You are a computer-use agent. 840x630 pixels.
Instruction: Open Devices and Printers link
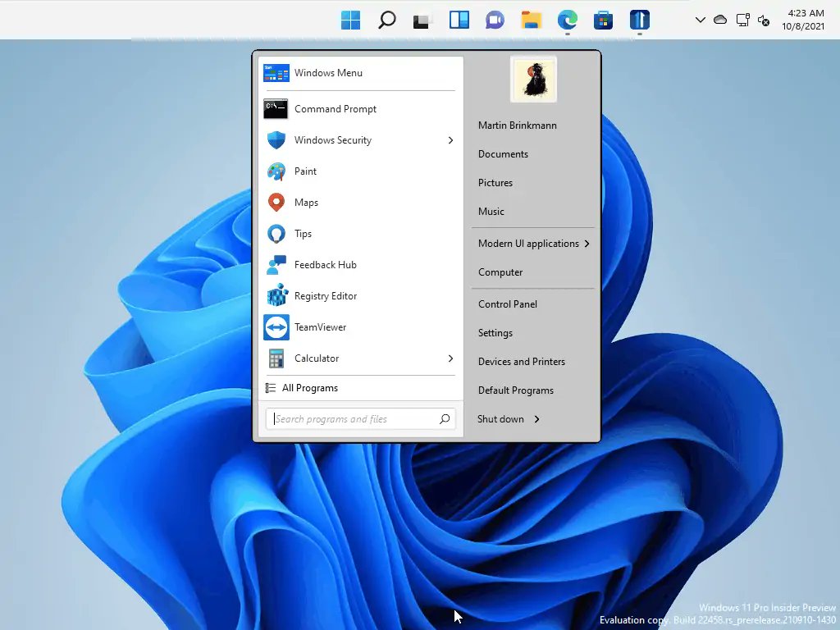point(522,362)
